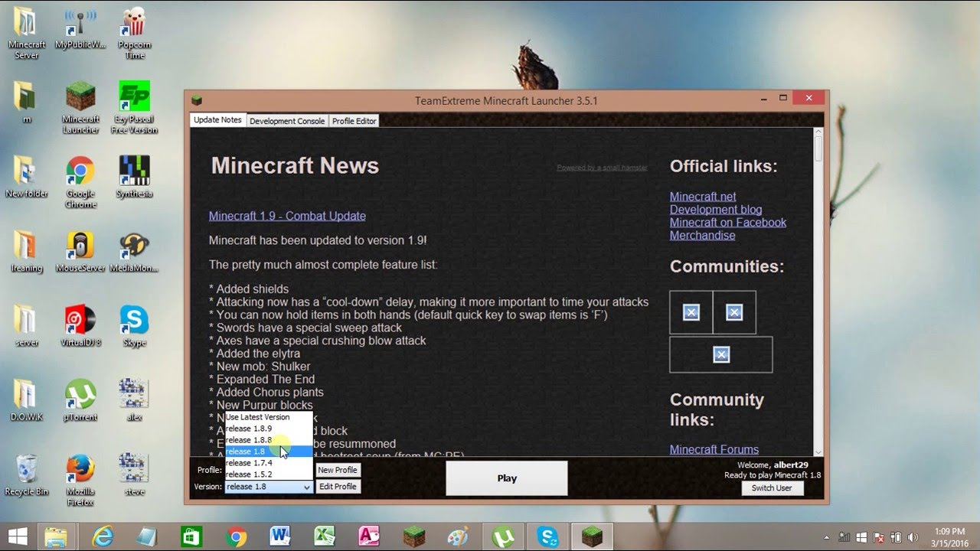The height and width of the screenshot is (551, 980).
Task: Open Ezy Pascal Free Version shortcut
Action: 134,108
